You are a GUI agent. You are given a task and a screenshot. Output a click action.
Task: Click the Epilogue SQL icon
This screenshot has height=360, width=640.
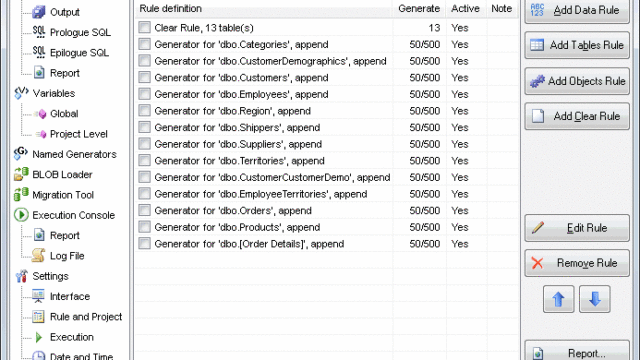tap(39, 52)
